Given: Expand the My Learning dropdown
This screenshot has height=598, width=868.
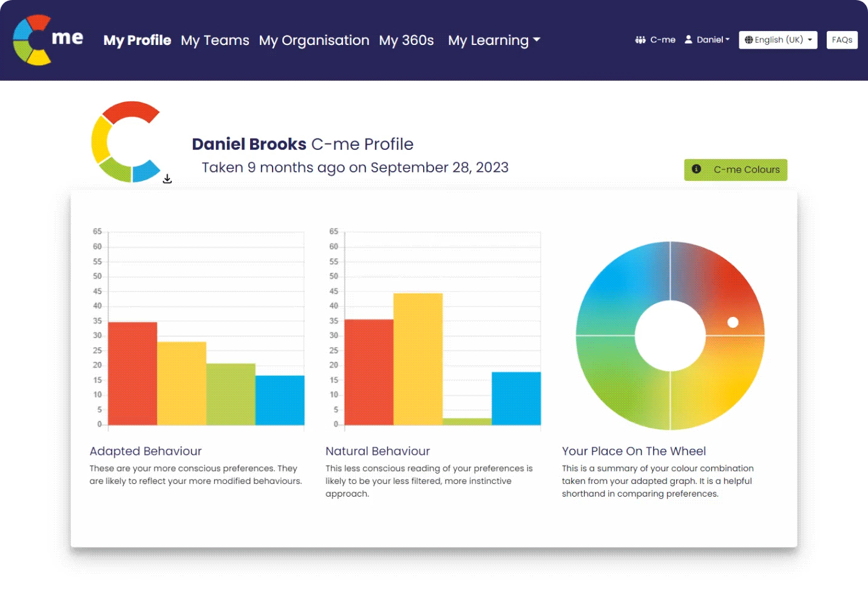Looking at the screenshot, I should tap(494, 40).
